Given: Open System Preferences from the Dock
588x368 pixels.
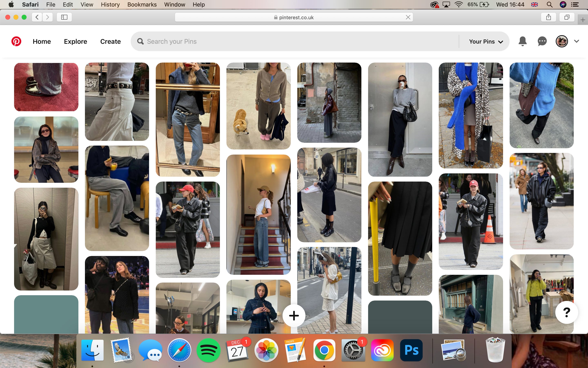Looking at the screenshot, I should point(353,350).
